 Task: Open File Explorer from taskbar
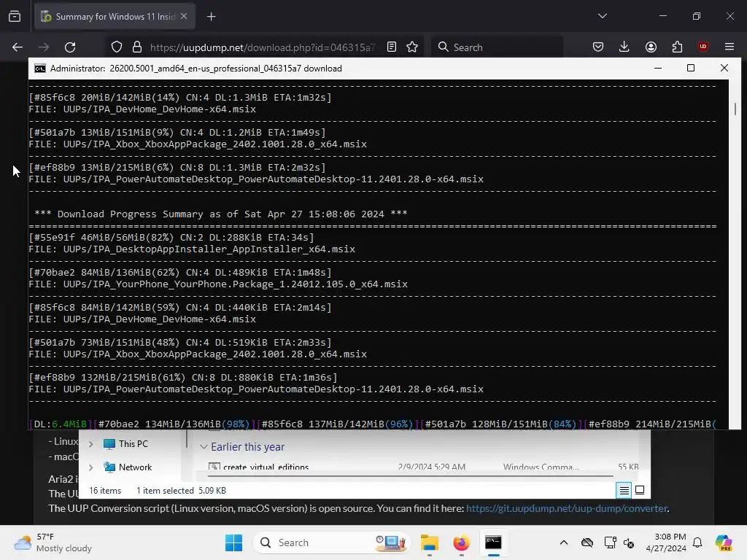tap(429, 542)
